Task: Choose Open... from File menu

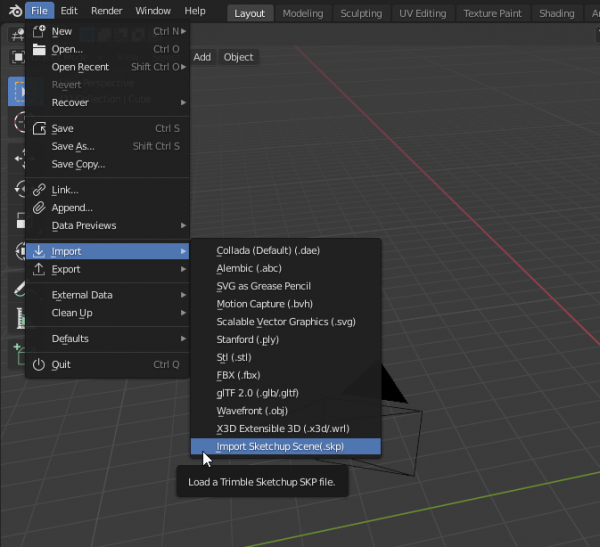Action: pos(108,49)
